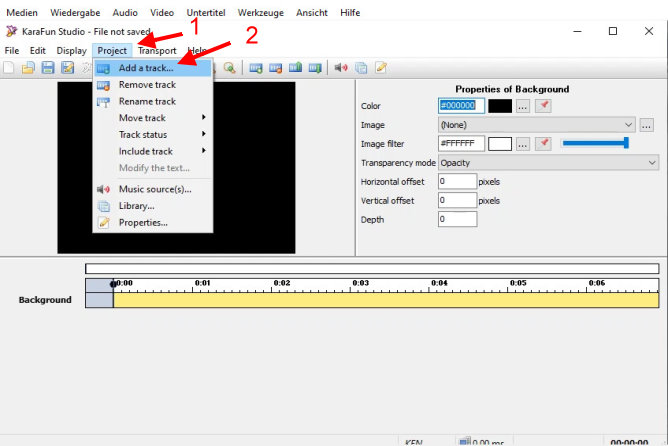Open the Transport menu
Viewport: 668px width, 446px height.
pyautogui.click(x=157, y=51)
